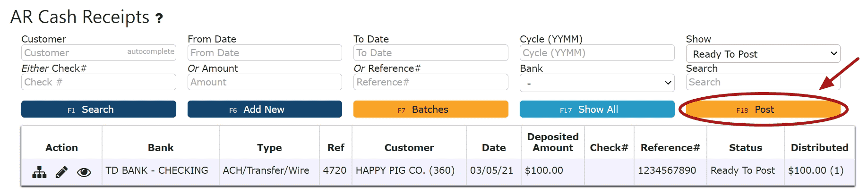Select the Cycle (YYMM) input box

click(x=597, y=52)
